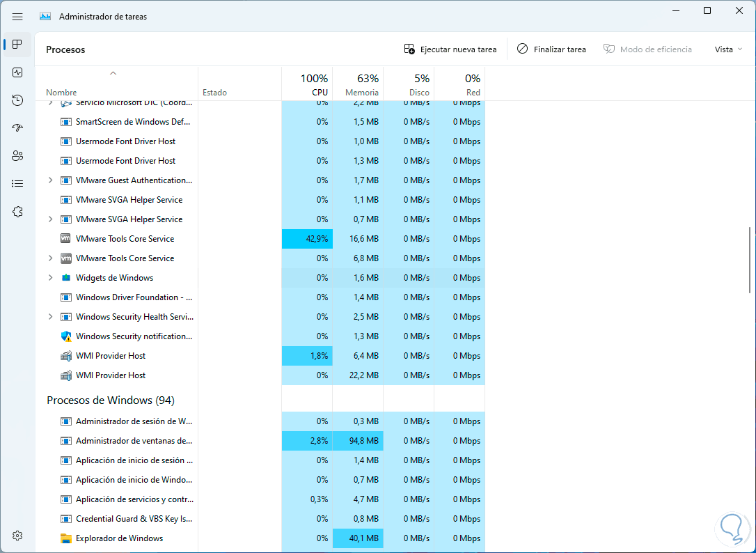Click the VMware Guest Authentication process icon
Screen dimensions: 756x553
point(66,180)
